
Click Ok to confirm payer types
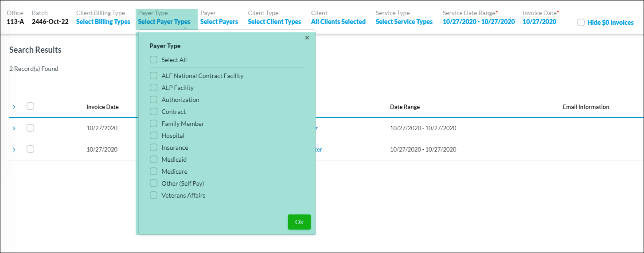point(299,222)
